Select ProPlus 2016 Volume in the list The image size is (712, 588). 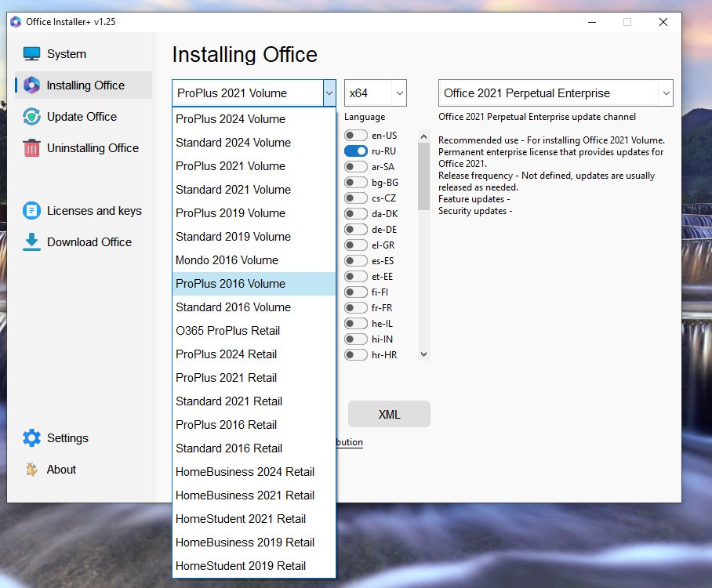tap(254, 284)
